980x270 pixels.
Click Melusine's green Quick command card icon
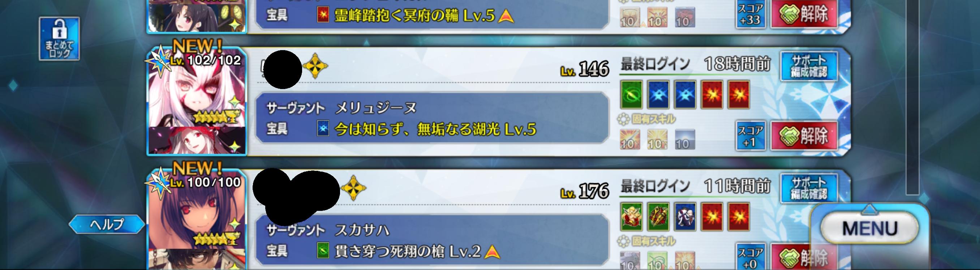[631, 94]
